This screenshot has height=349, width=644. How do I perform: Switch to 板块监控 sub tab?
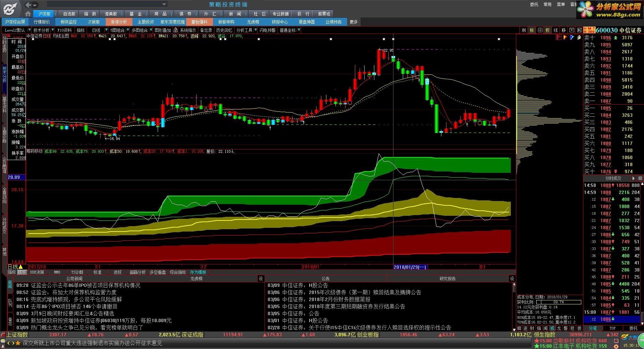tap(69, 22)
